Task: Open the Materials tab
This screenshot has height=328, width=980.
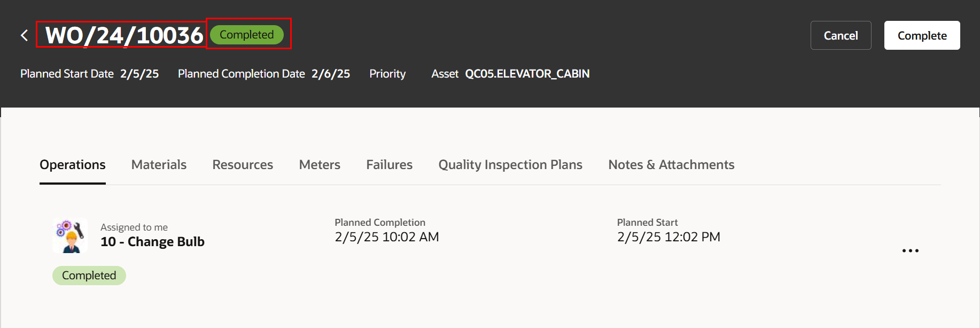Action: [x=159, y=165]
